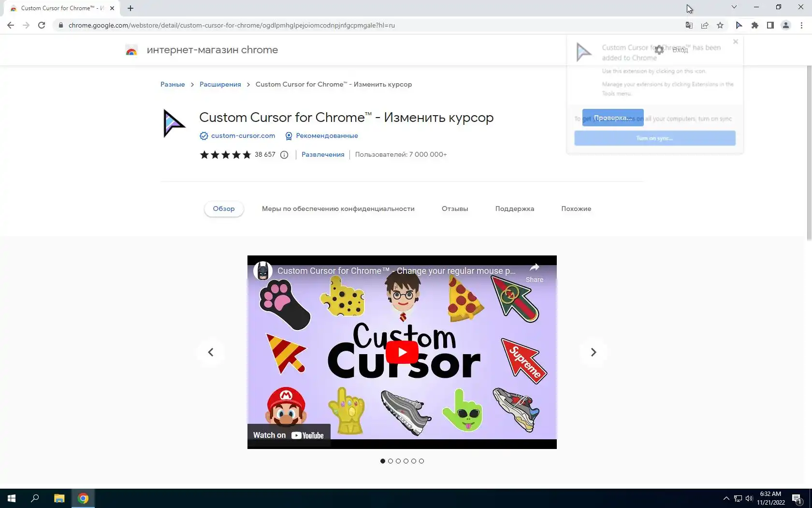The width and height of the screenshot is (812, 508).
Task: Open the taskbar network status icon
Action: coord(738,498)
